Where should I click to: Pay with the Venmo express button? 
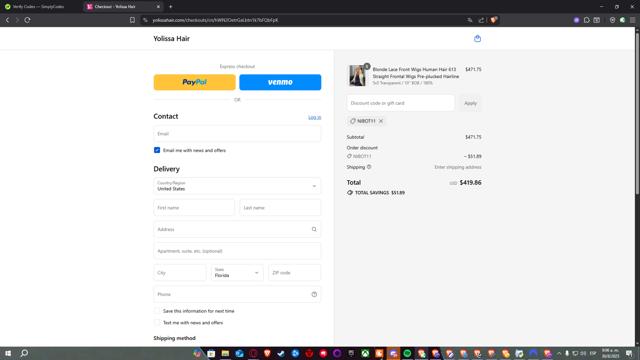pyautogui.click(x=280, y=82)
